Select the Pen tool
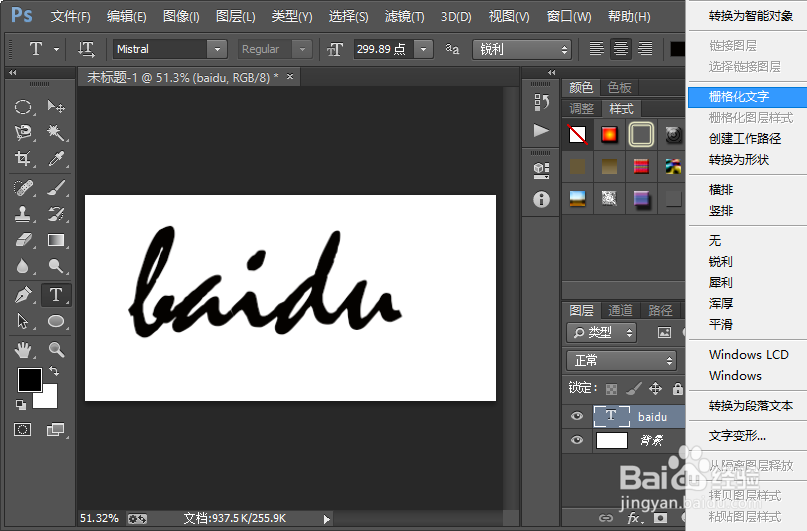The image size is (807, 531). pos(23,295)
